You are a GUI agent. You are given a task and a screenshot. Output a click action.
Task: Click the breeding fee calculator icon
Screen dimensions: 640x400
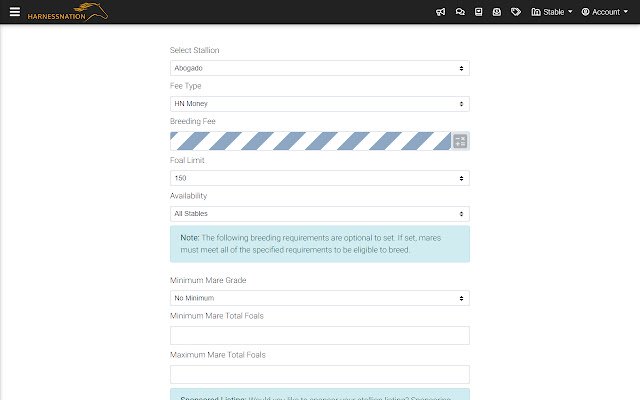(460, 141)
